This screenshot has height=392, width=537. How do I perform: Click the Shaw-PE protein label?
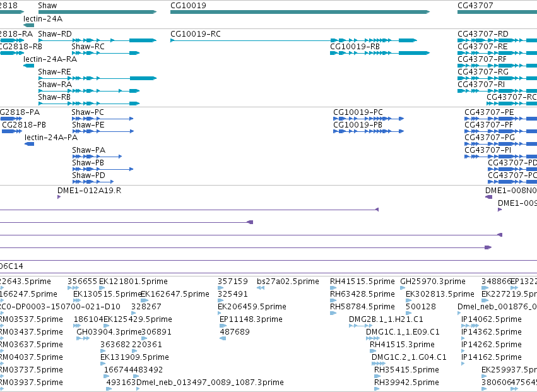[x=88, y=125]
